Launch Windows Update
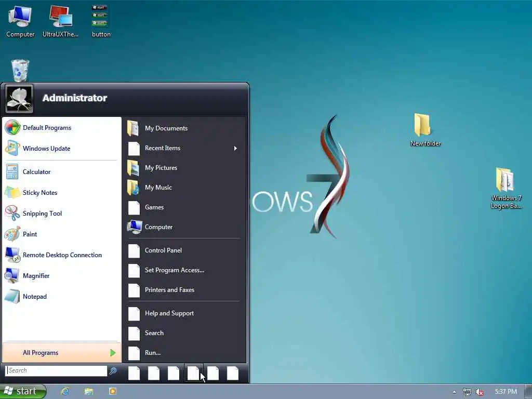The image size is (532, 399). tap(61, 149)
